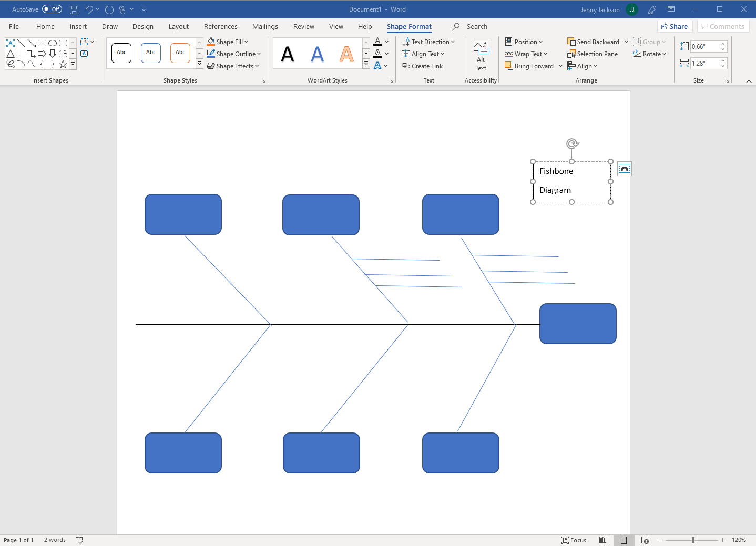Select the oval shape in Insert Shapes
This screenshot has height=546, width=756.
[x=53, y=43]
